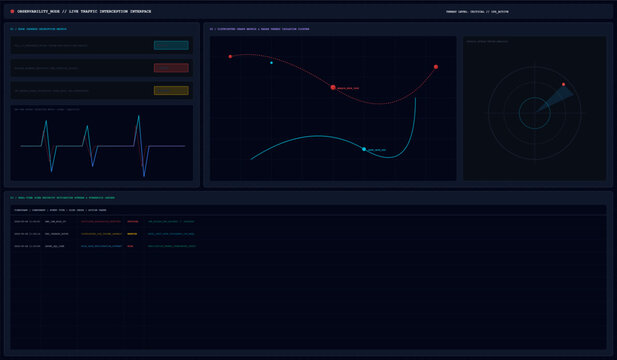This screenshot has width=617, height=360.
Task: Click the OBSERVABILITY_MODE // LIVE TRAFFIC INTERCEPTION INTERFACE title
Action: point(84,11)
